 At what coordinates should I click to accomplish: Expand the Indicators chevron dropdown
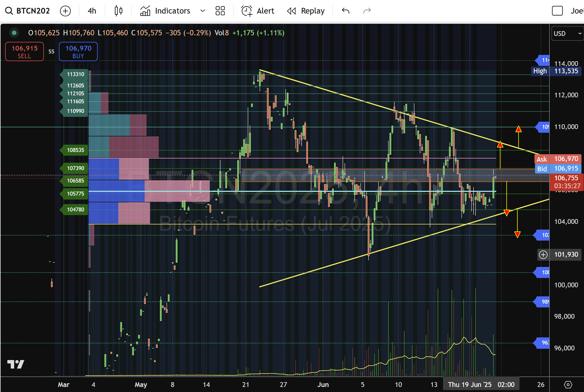click(202, 11)
